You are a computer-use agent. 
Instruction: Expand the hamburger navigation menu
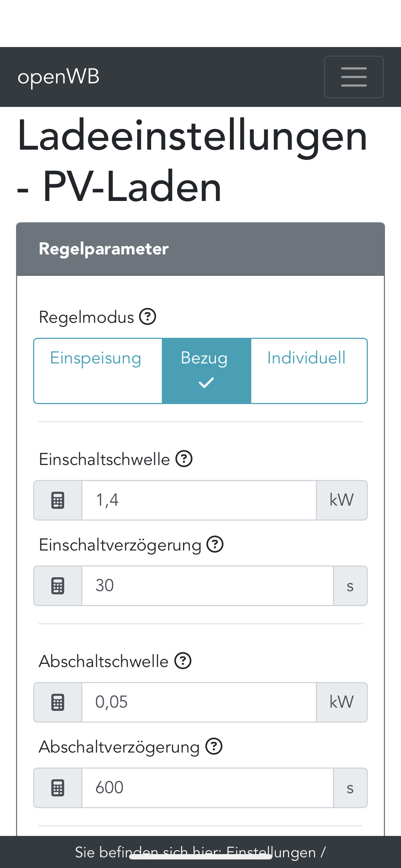click(x=354, y=77)
